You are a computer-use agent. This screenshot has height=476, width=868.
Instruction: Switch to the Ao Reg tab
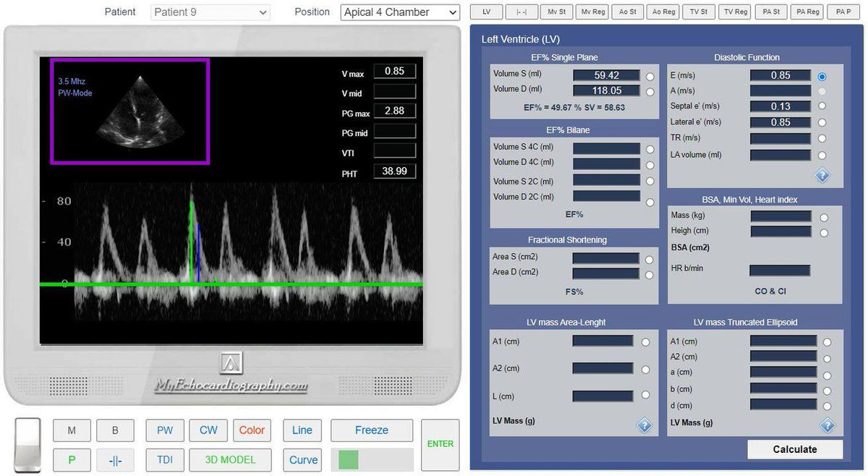664,12
